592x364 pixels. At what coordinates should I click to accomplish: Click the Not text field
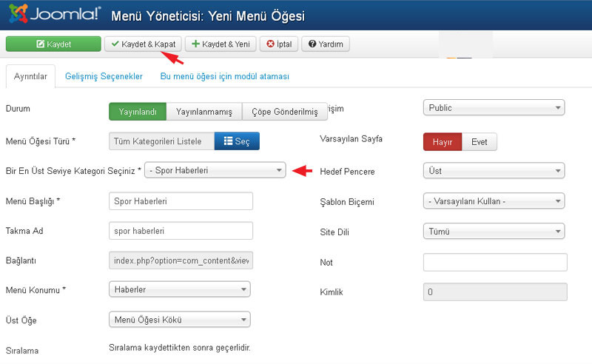pyautogui.click(x=495, y=262)
